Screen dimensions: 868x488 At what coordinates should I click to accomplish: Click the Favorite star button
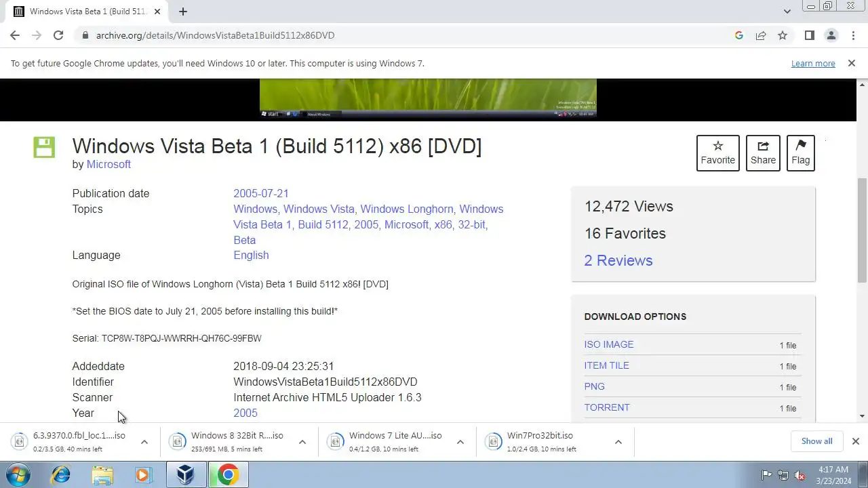click(x=717, y=153)
